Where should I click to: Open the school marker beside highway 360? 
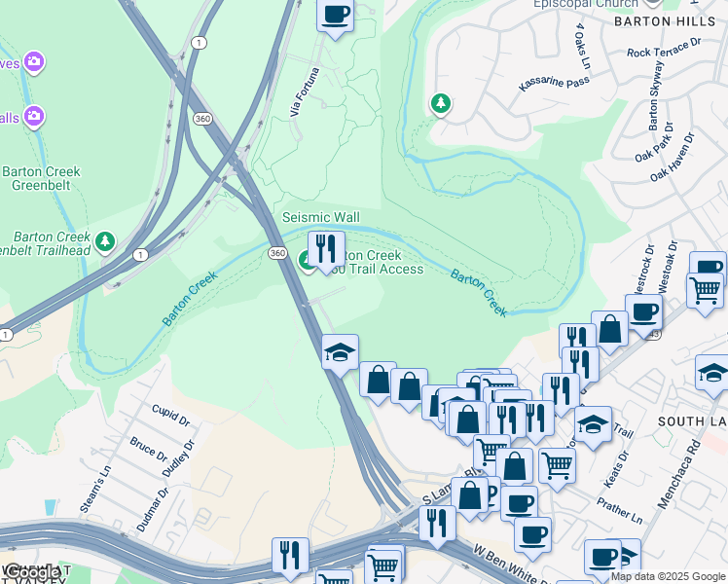pos(341,354)
